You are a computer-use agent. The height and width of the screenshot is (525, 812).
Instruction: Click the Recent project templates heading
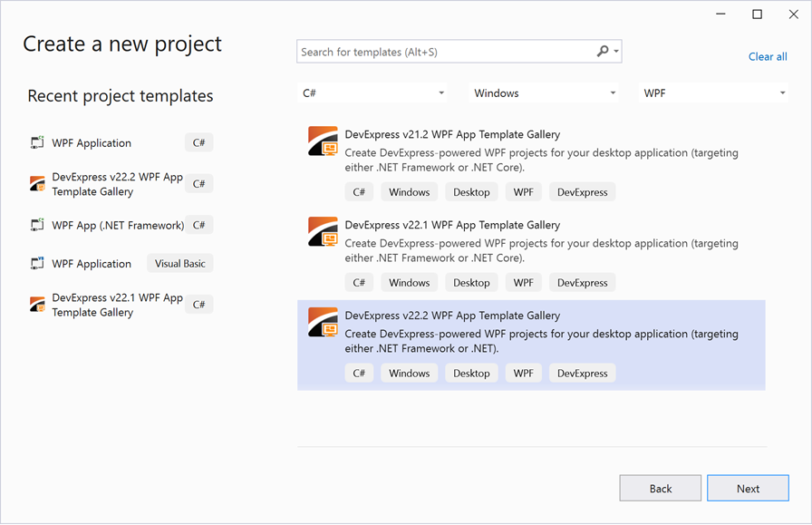click(121, 96)
